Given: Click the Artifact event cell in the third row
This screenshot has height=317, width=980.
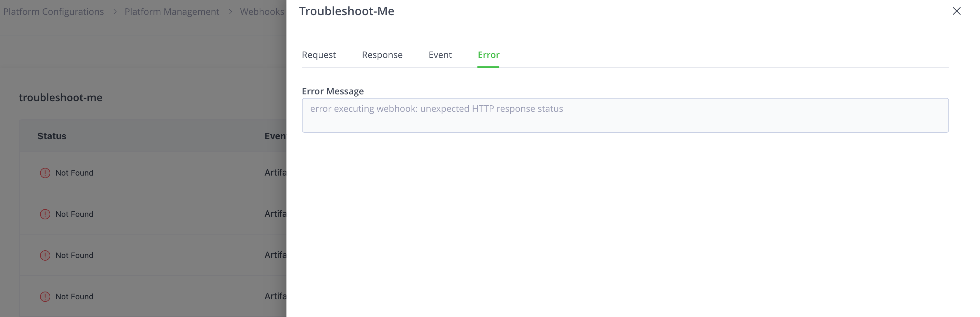Looking at the screenshot, I should (x=275, y=255).
